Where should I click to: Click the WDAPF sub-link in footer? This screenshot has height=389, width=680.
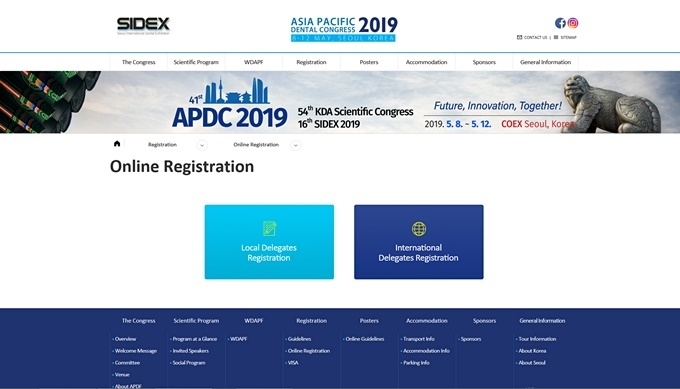coord(239,339)
